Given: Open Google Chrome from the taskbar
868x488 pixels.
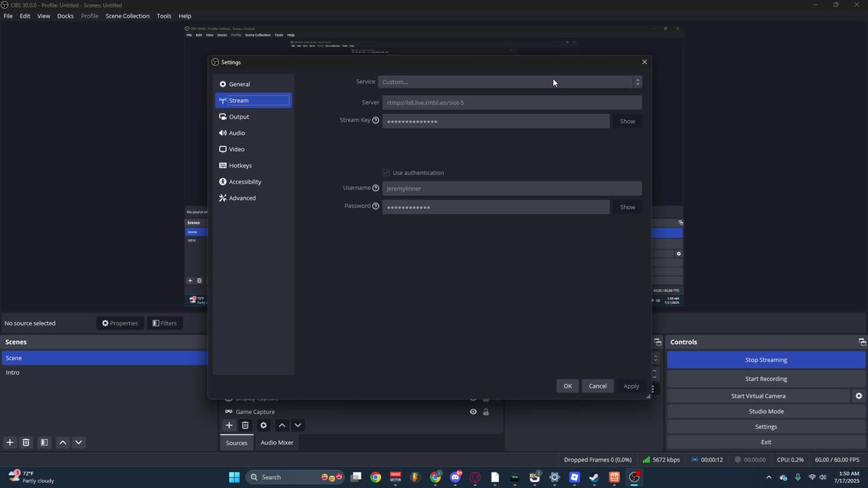Looking at the screenshot, I should click(376, 477).
